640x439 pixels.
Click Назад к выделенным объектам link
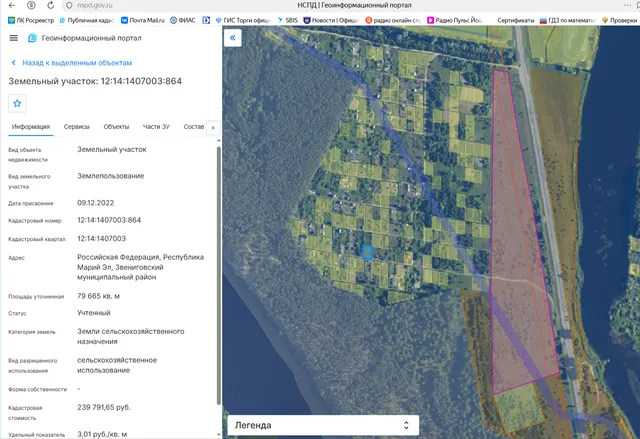tap(77, 63)
